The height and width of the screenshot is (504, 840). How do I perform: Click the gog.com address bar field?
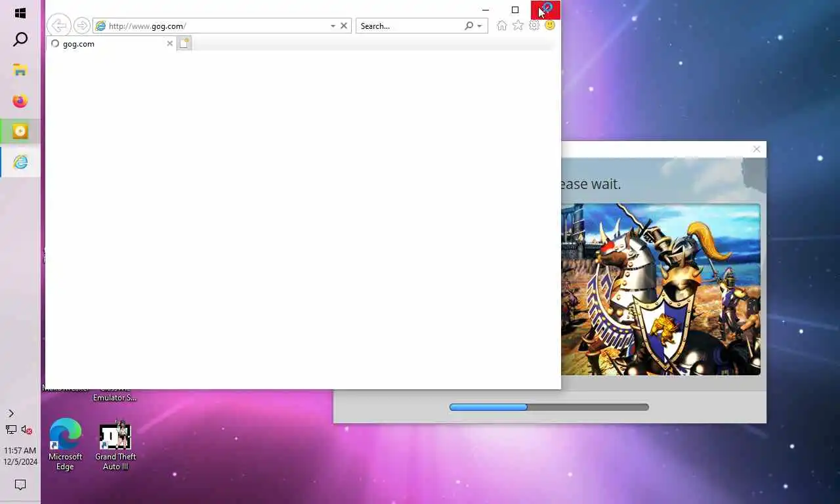click(210, 26)
